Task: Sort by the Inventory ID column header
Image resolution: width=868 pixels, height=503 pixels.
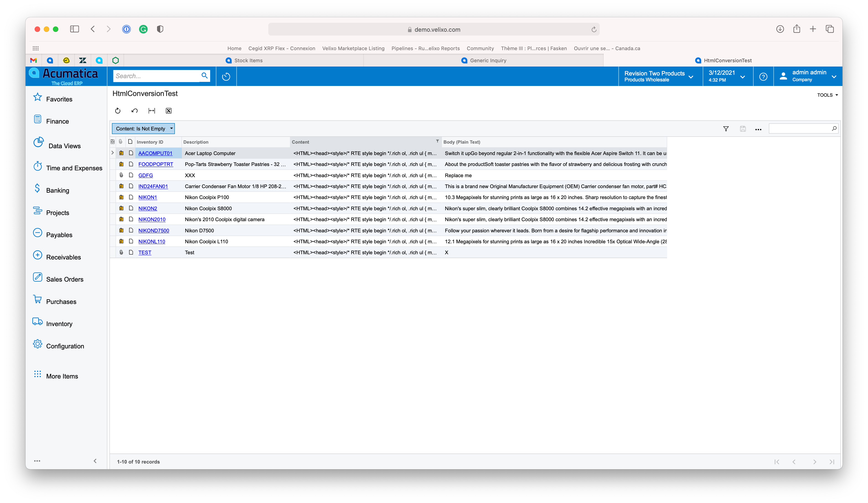Action: (x=158, y=142)
